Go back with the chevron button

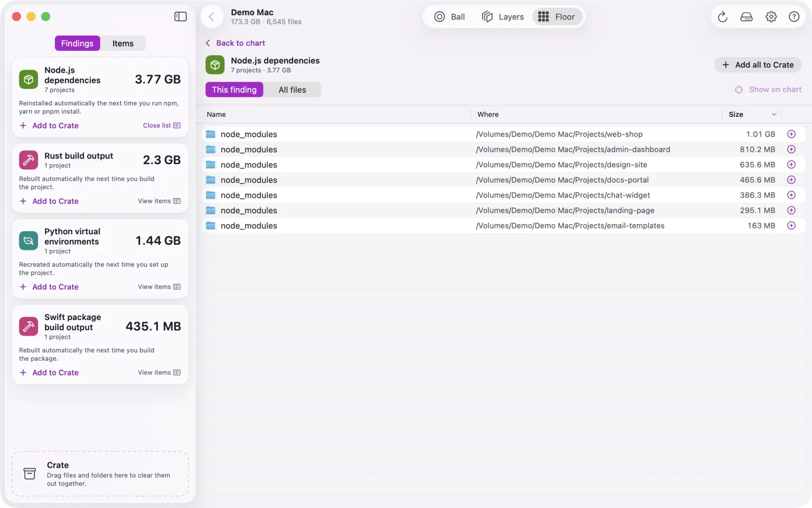coord(212,17)
